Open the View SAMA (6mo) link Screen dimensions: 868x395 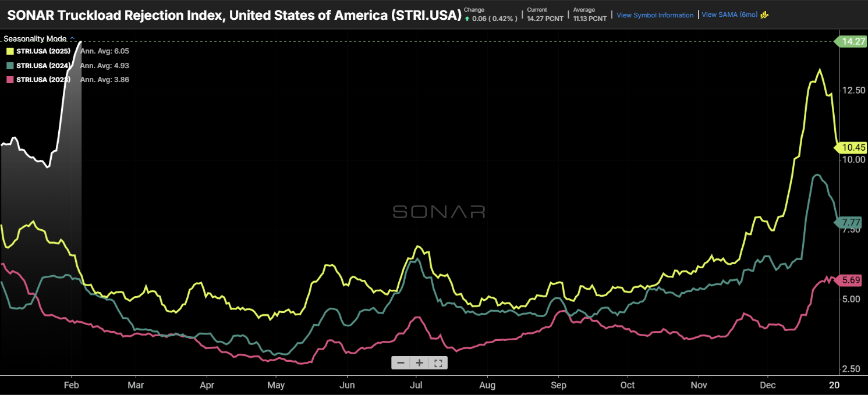pyautogui.click(x=729, y=15)
